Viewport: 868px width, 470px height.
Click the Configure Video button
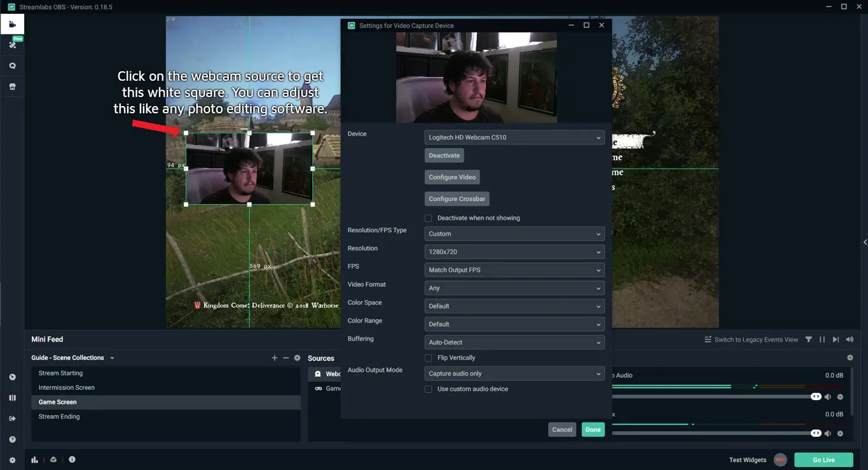452,177
